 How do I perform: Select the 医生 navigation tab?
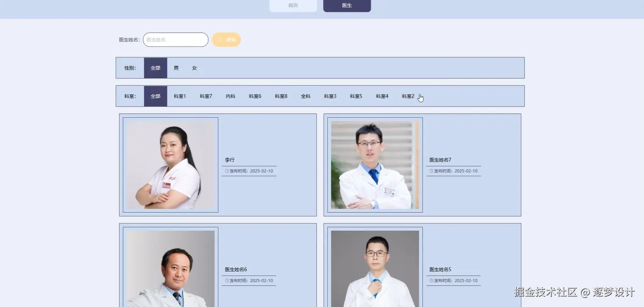click(x=347, y=5)
